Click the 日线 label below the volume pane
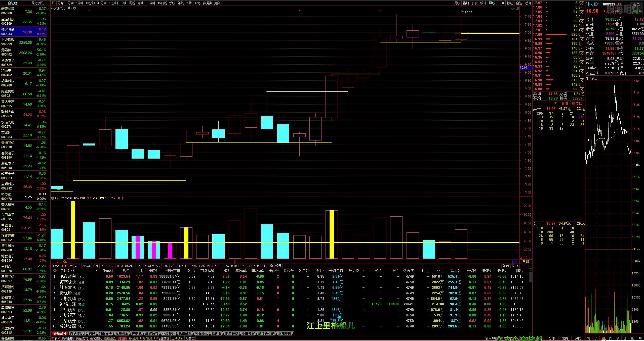Viewport: 644px width, 341px height. [x=526, y=262]
